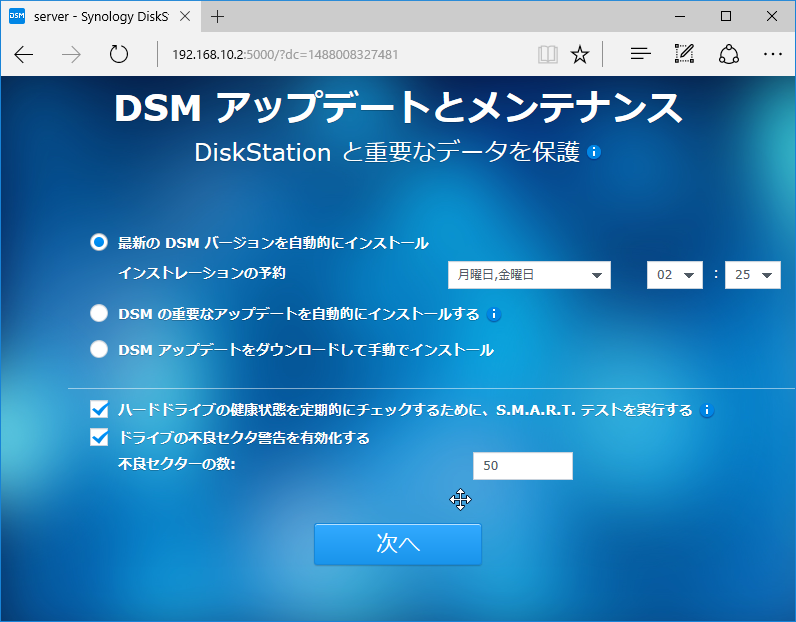
Task: Select the server - Synology DiskStation tab
Action: coord(101,16)
